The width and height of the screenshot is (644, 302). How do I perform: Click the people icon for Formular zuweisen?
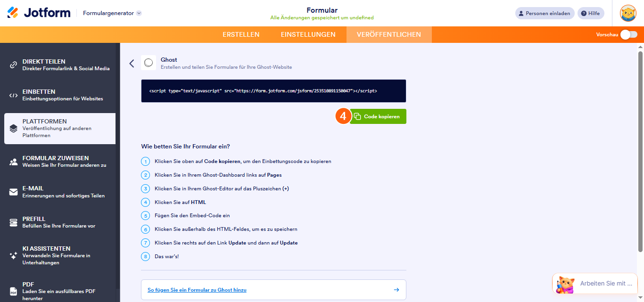(x=14, y=162)
